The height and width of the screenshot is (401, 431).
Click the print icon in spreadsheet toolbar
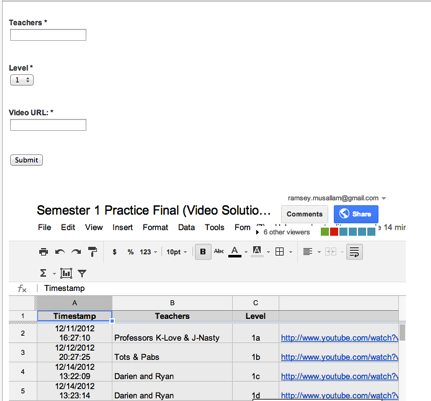(43, 252)
